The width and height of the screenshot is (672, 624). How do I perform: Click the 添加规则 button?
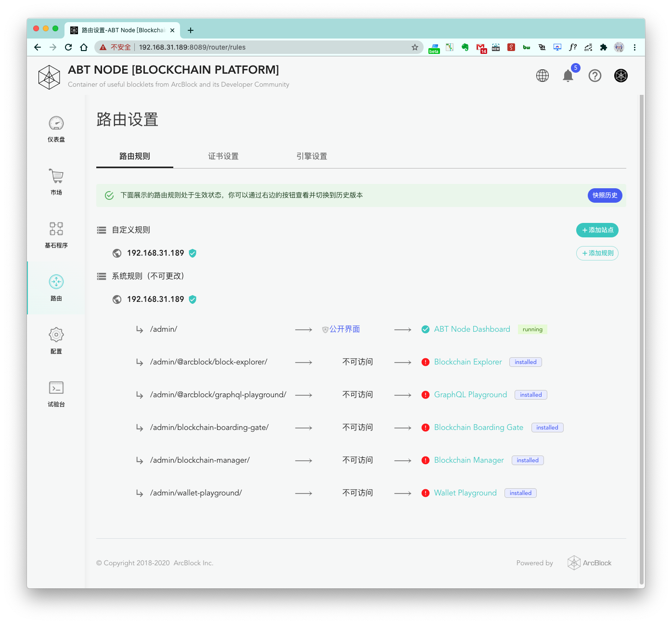click(x=597, y=253)
